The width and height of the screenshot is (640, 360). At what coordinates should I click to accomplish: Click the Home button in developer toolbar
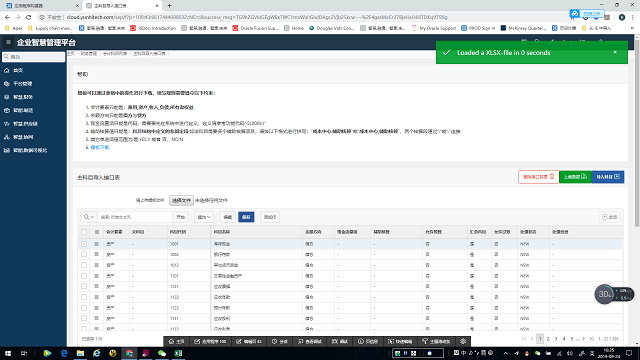(177, 341)
